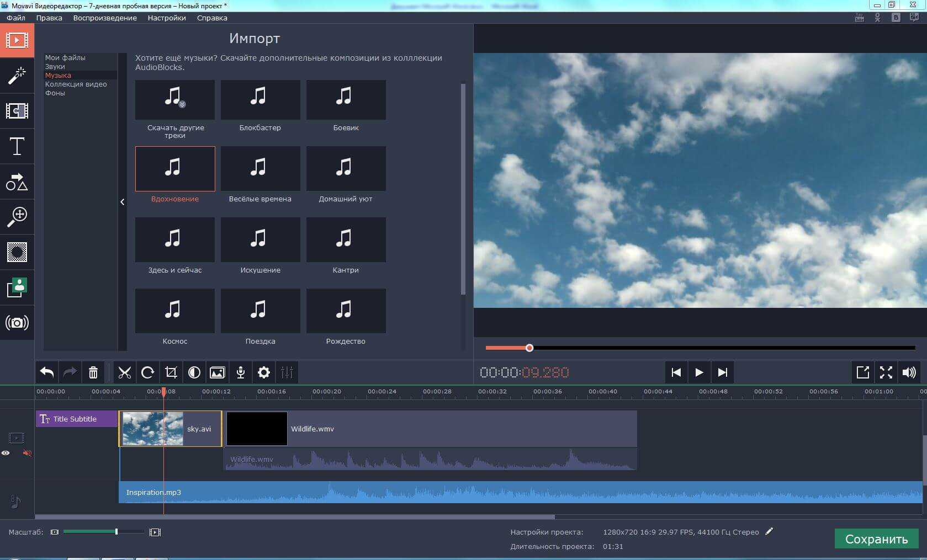
Task: Zoom in timeline with Масштаб plus icon
Action: (x=155, y=532)
